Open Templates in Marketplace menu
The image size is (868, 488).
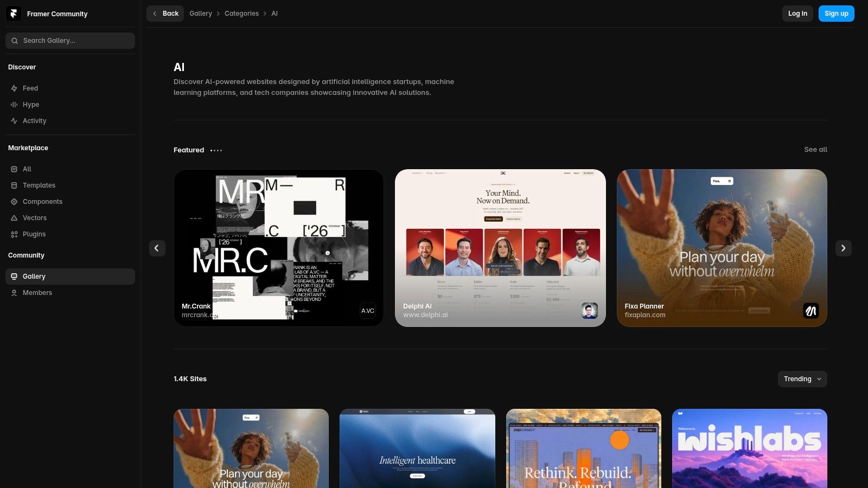(70, 185)
